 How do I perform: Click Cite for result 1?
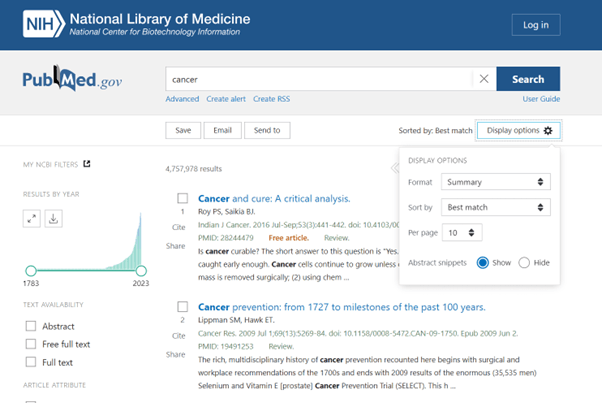[x=179, y=227]
